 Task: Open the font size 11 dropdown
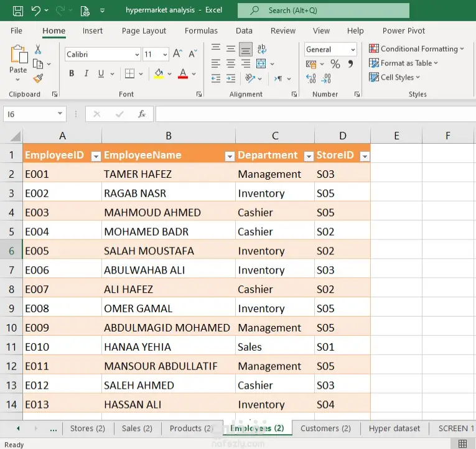165,55
